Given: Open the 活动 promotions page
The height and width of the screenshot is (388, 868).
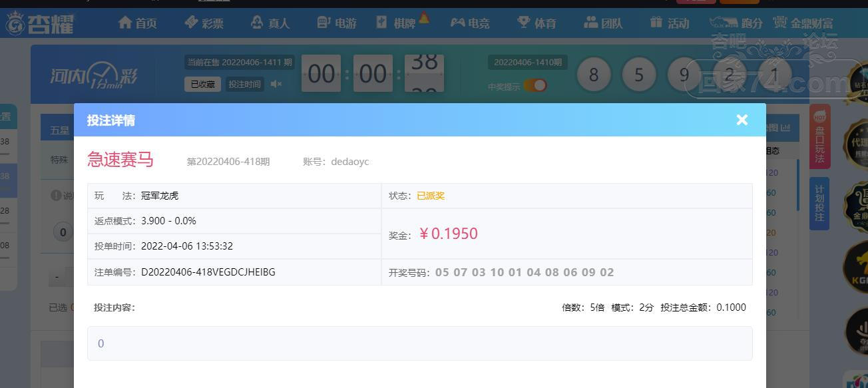Looking at the screenshot, I should tap(670, 23).
